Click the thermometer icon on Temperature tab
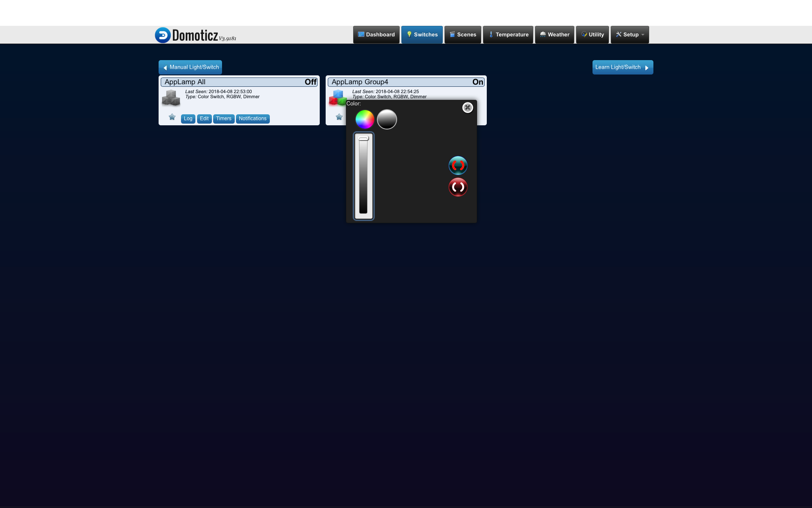The width and height of the screenshot is (812, 508). click(491, 34)
